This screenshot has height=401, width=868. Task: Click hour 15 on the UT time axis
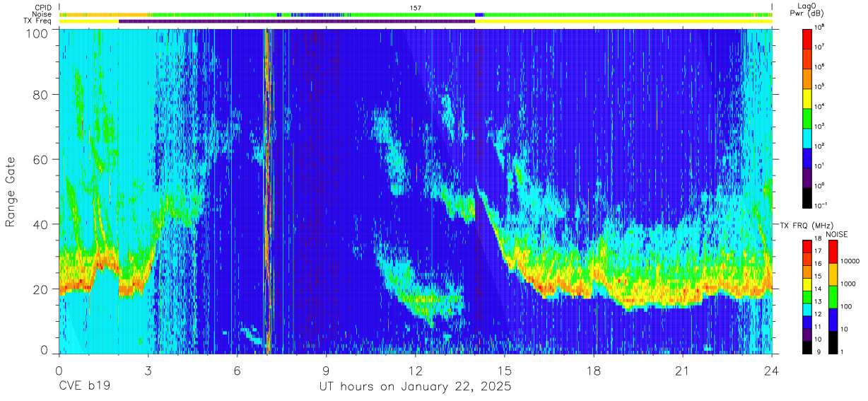point(505,371)
